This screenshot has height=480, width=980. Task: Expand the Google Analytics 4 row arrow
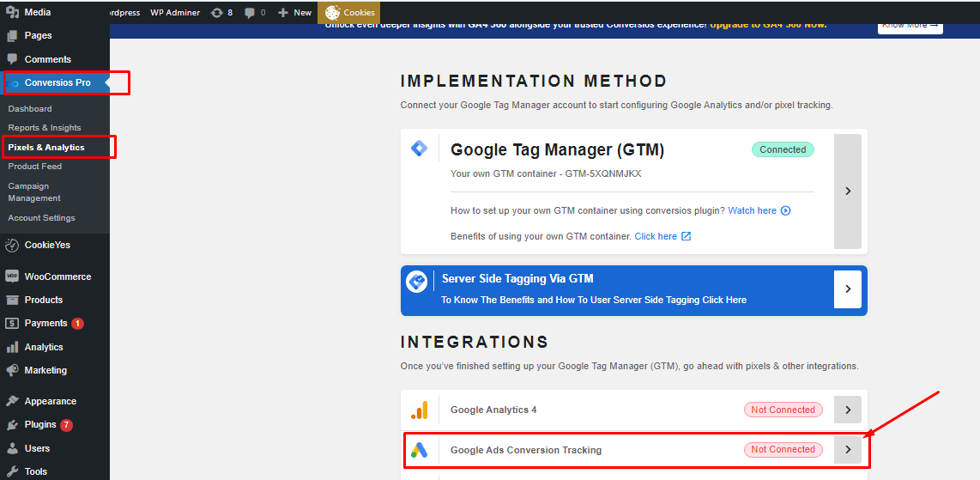848,410
